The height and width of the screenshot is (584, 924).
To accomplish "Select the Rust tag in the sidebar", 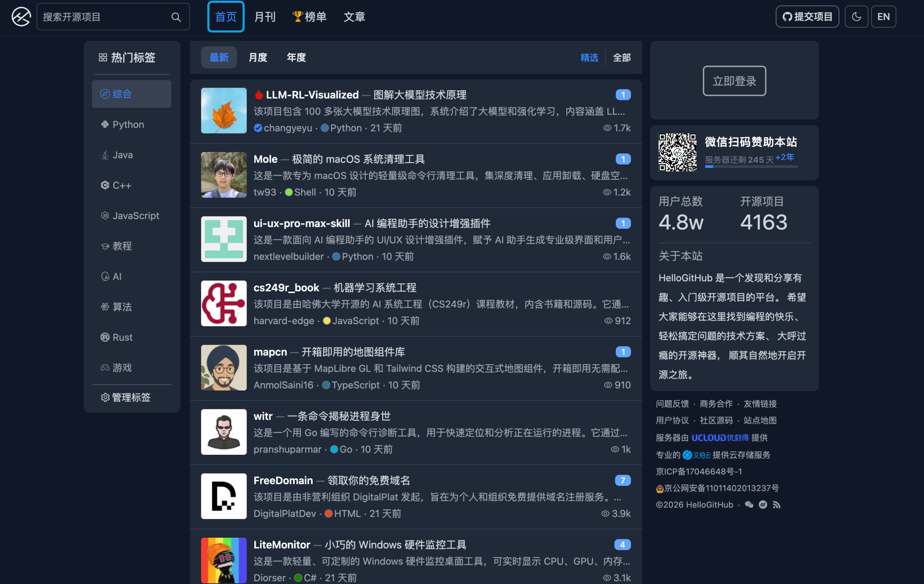I will point(122,337).
